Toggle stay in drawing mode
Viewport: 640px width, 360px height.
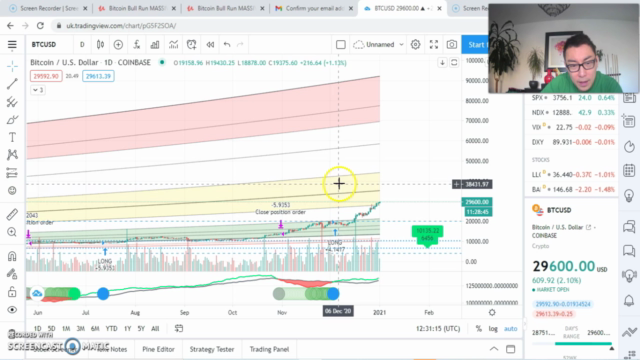(12, 274)
